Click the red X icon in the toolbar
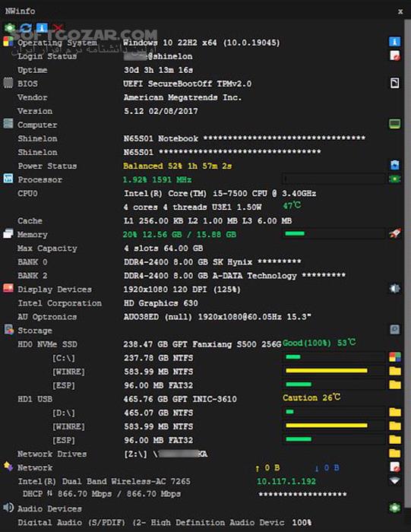This screenshot has height=532, width=411. 58,27
